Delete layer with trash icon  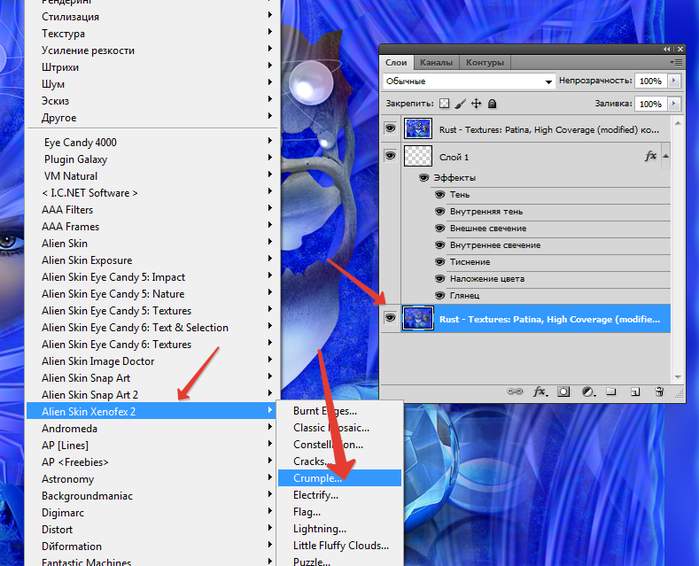(x=659, y=391)
